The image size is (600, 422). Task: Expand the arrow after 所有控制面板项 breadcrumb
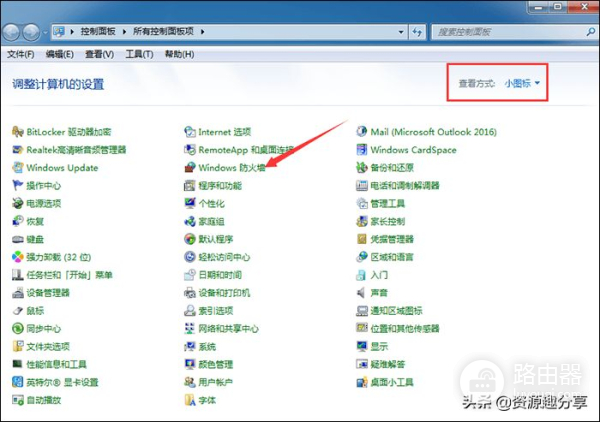click(202, 32)
